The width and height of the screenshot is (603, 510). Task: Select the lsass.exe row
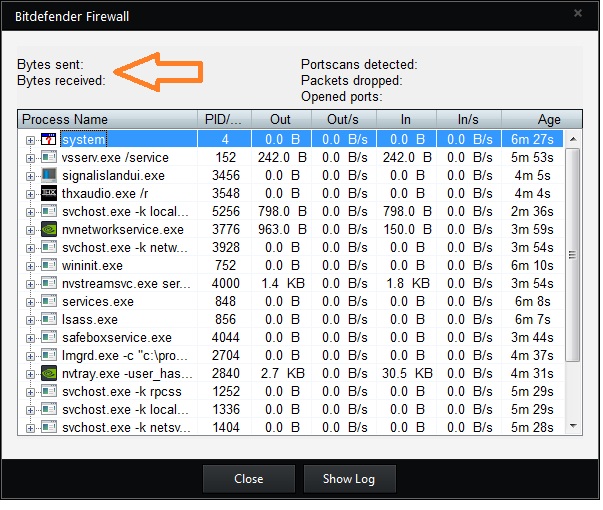point(290,320)
